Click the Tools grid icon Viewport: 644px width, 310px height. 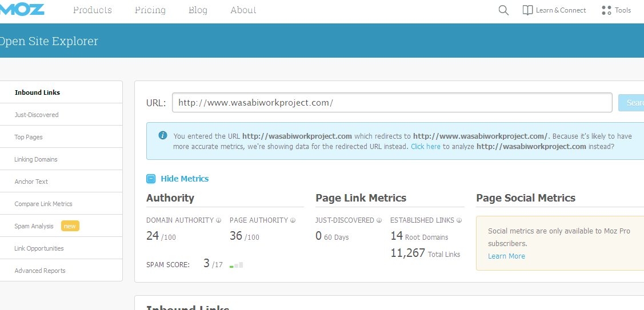(x=606, y=10)
